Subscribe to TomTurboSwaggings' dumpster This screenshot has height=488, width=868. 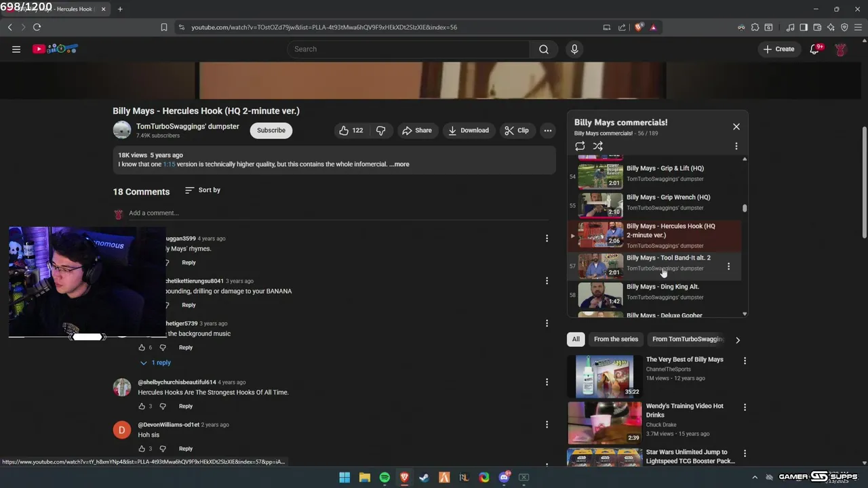pos(271,130)
